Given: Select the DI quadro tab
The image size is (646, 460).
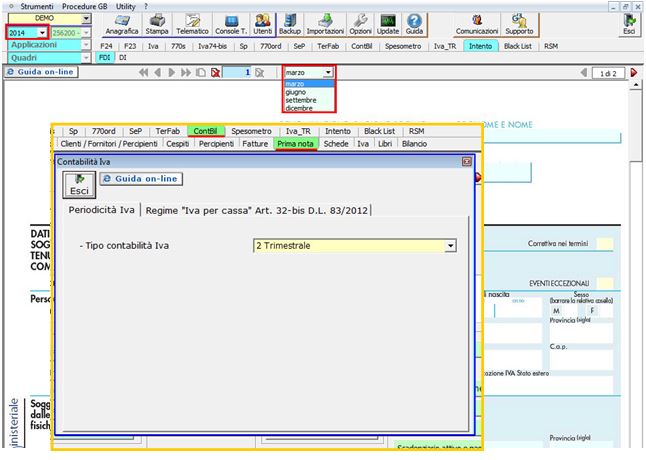Looking at the screenshot, I should coord(123,58).
